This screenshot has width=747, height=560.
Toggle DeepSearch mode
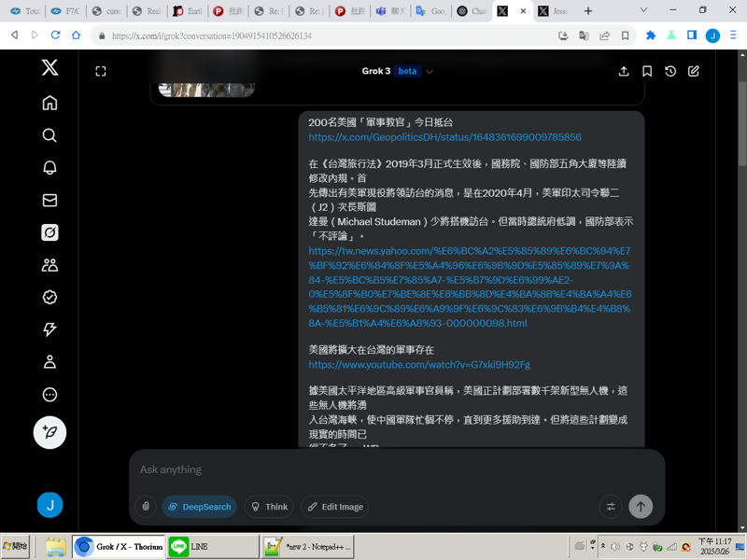pos(199,507)
